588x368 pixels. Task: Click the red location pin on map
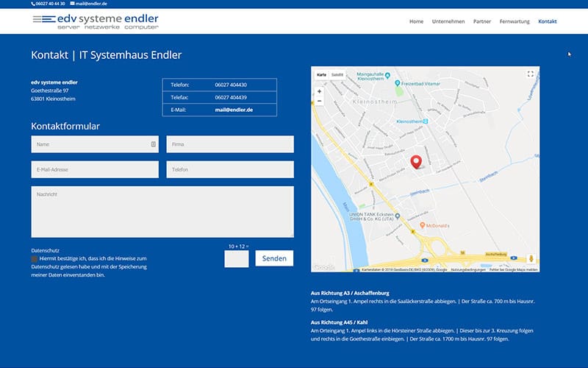point(416,162)
